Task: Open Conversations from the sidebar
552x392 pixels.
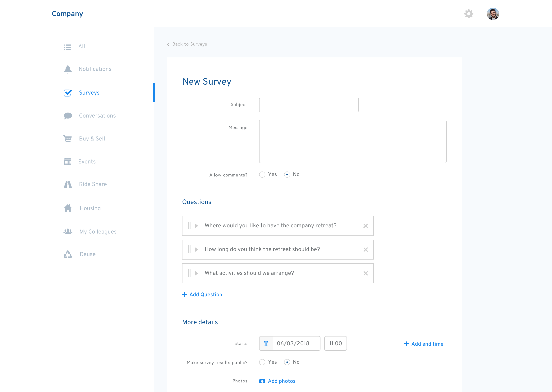Action: pyautogui.click(x=97, y=116)
